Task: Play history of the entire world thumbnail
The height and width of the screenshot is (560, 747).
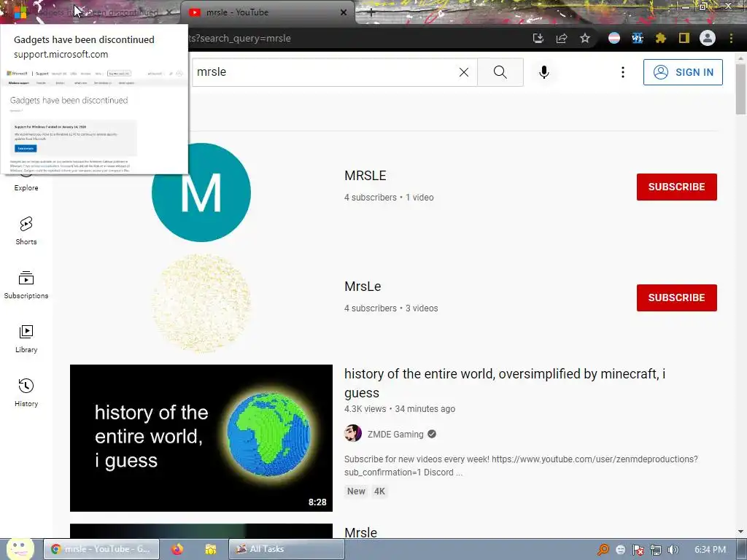Action: [x=201, y=438]
